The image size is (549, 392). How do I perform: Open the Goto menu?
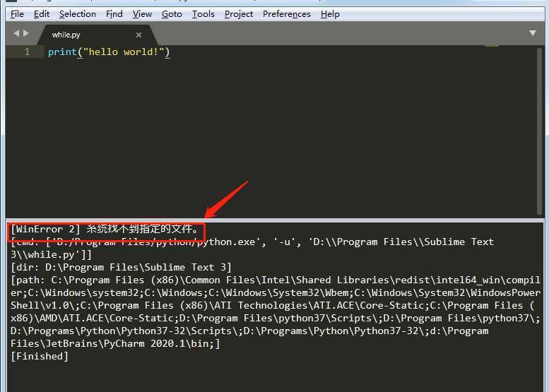click(172, 14)
